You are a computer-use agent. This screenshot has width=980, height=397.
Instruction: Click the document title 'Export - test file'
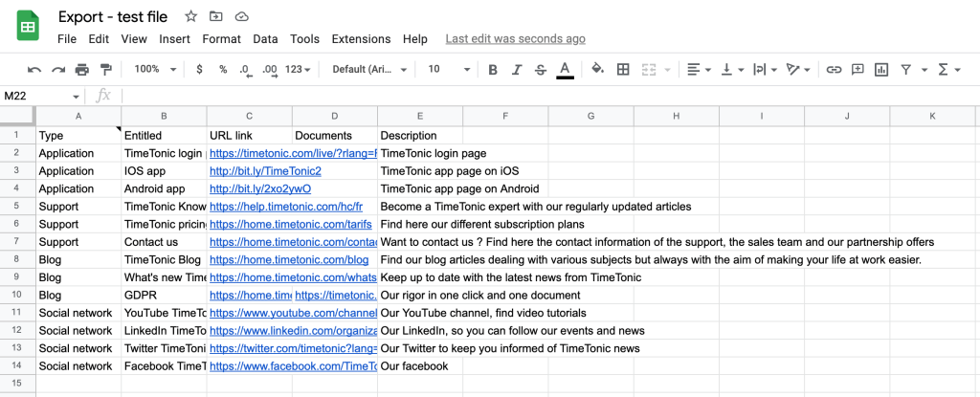click(x=113, y=17)
